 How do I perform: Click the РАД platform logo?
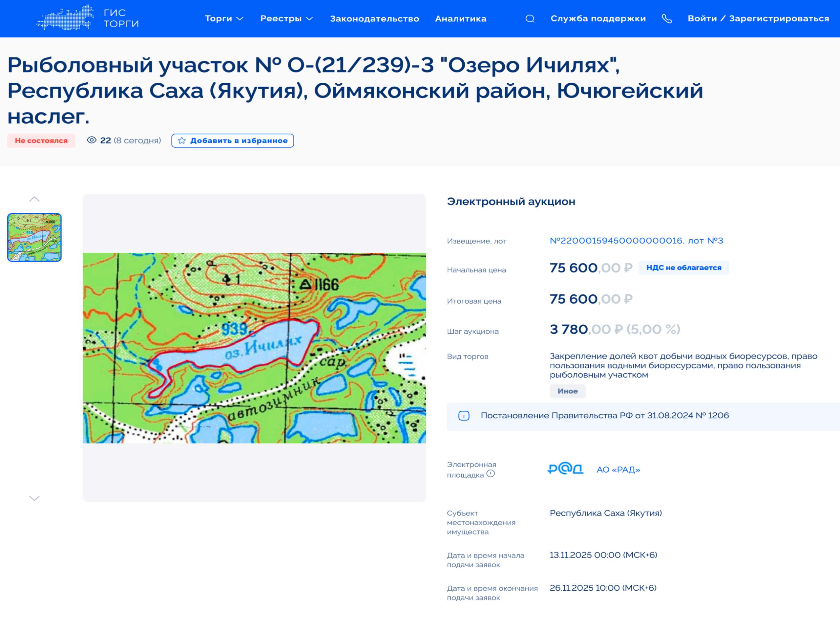565,469
